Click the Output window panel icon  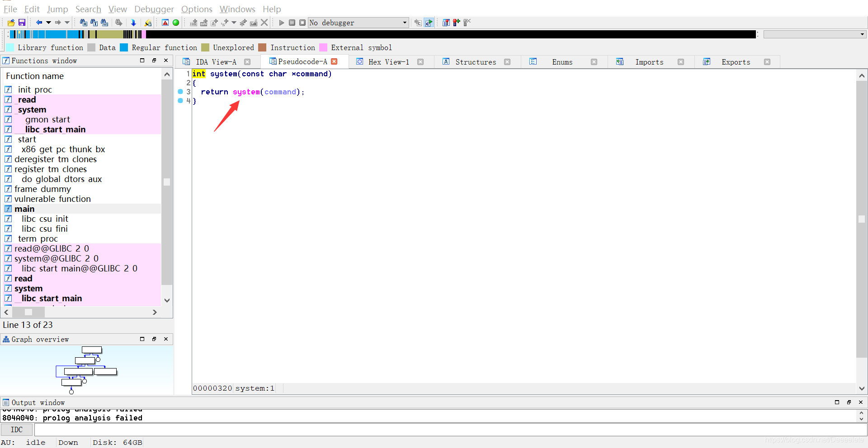[6, 402]
